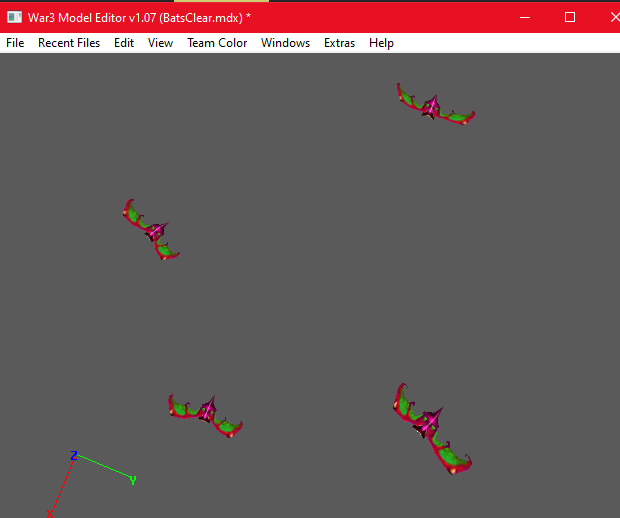The height and width of the screenshot is (518, 620).
Task: Open the Edit menu
Action: coord(124,43)
